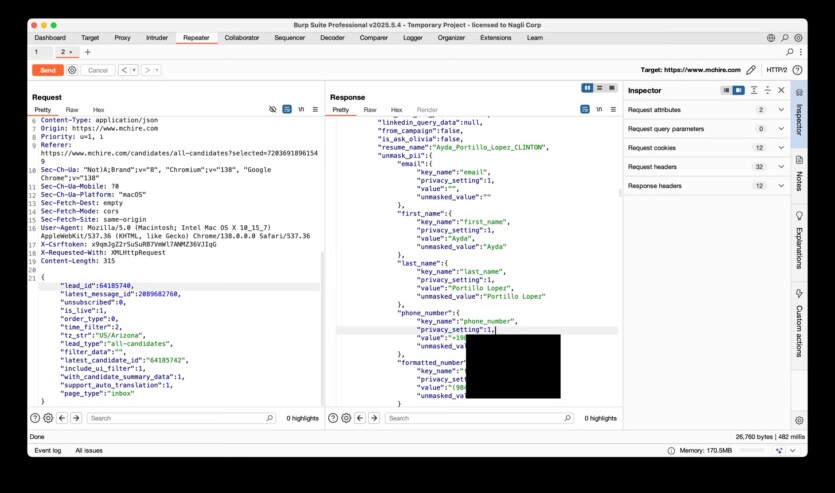Toggle request pretty-print format icon

(x=287, y=109)
